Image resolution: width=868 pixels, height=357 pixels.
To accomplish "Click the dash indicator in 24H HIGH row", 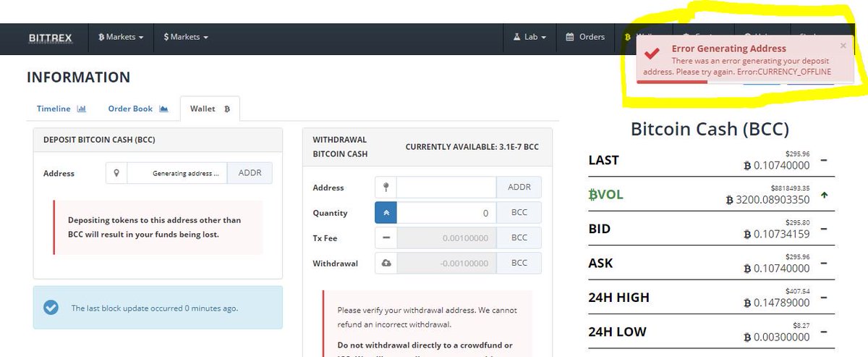I will point(825,298).
